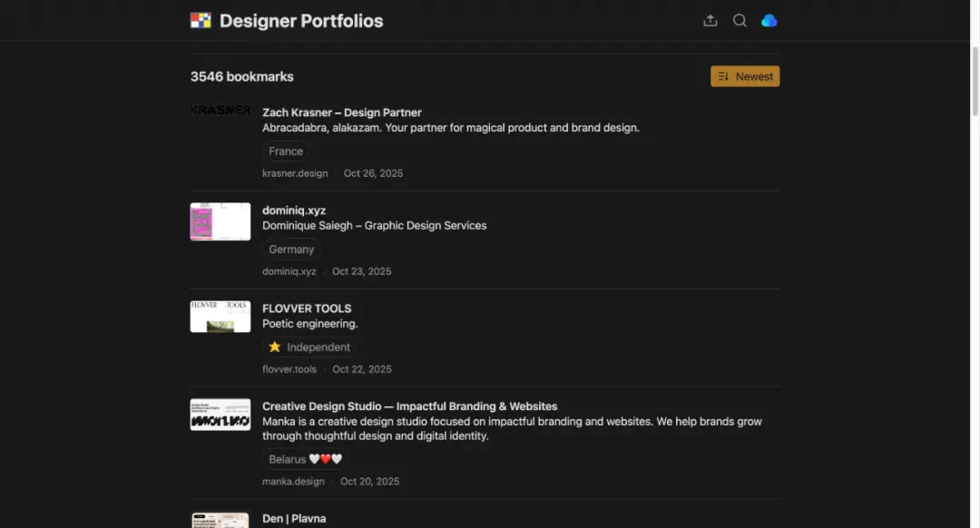Image resolution: width=980 pixels, height=528 pixels.
Task: Click the Abracadabra, alakazam description text
Action: (451, 128)
